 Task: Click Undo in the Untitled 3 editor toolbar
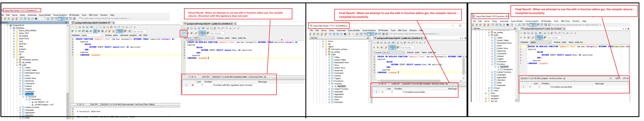[115, 27]
